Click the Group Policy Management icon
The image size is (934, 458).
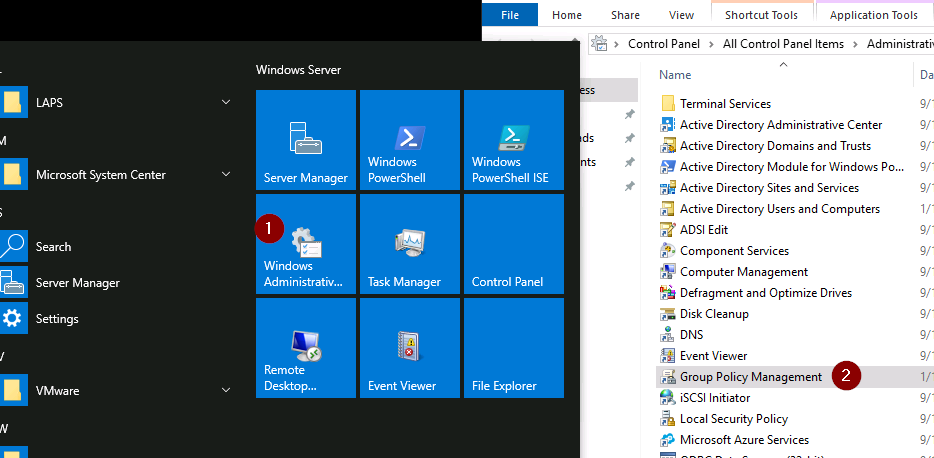(668, 377)
